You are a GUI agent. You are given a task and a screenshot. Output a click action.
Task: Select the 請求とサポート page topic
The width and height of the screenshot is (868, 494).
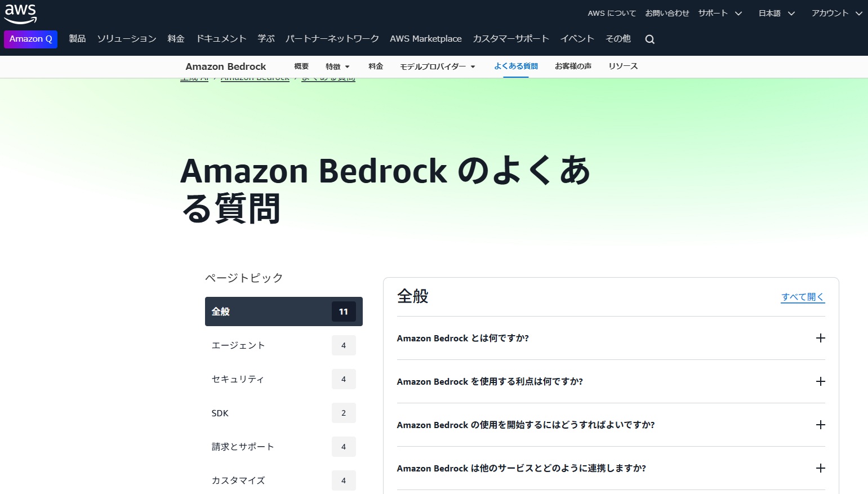click(x=284, y=447)
